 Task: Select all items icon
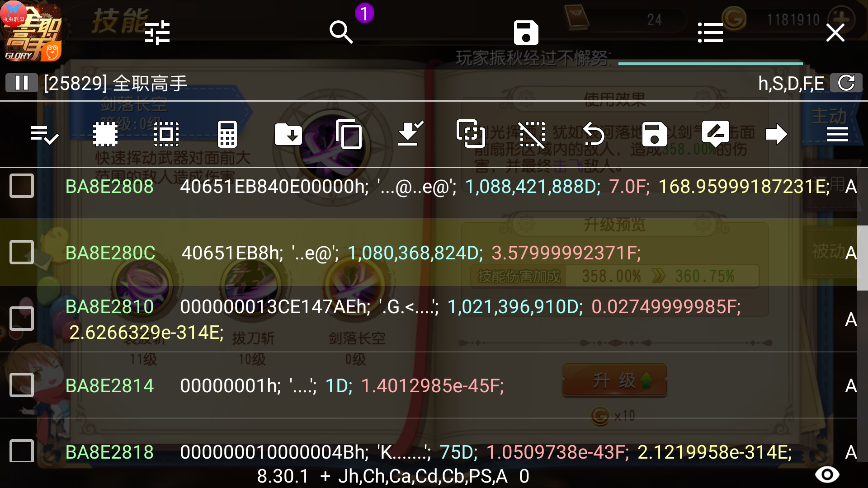pos(105,134)
